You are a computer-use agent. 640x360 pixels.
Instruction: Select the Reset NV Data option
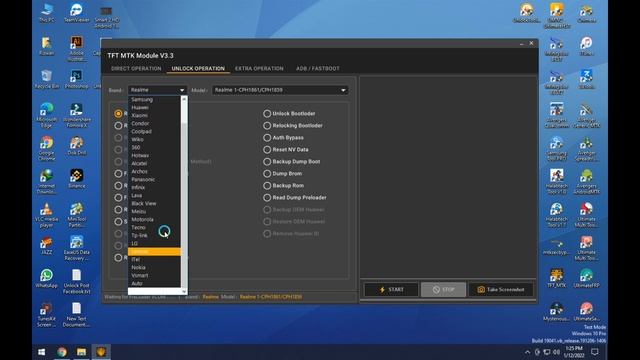pos(286,149)
